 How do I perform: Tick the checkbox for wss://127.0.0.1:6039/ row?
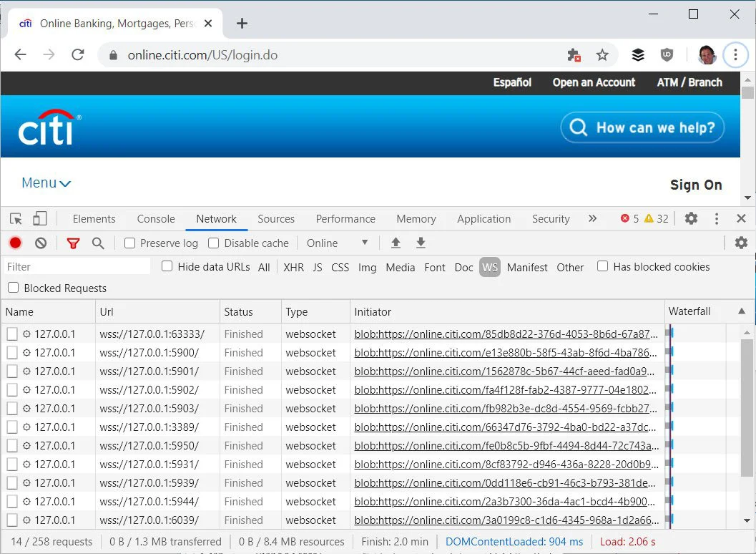pos(12,520)
